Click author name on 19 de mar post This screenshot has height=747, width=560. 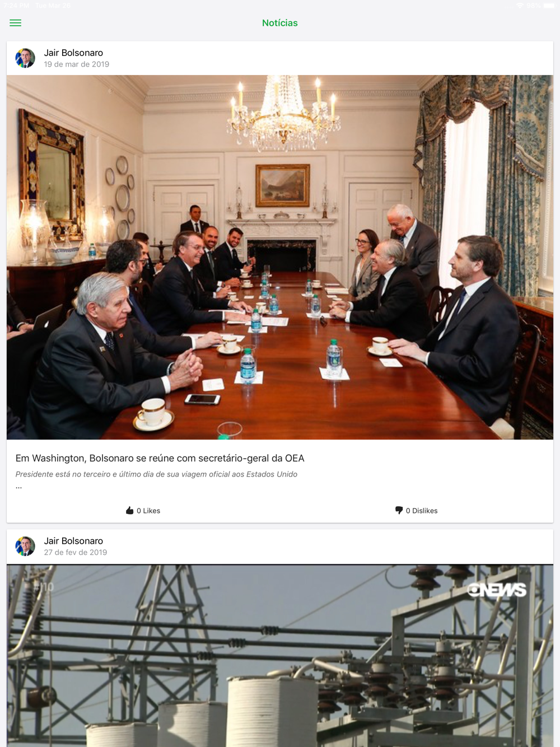pos(73,53)
